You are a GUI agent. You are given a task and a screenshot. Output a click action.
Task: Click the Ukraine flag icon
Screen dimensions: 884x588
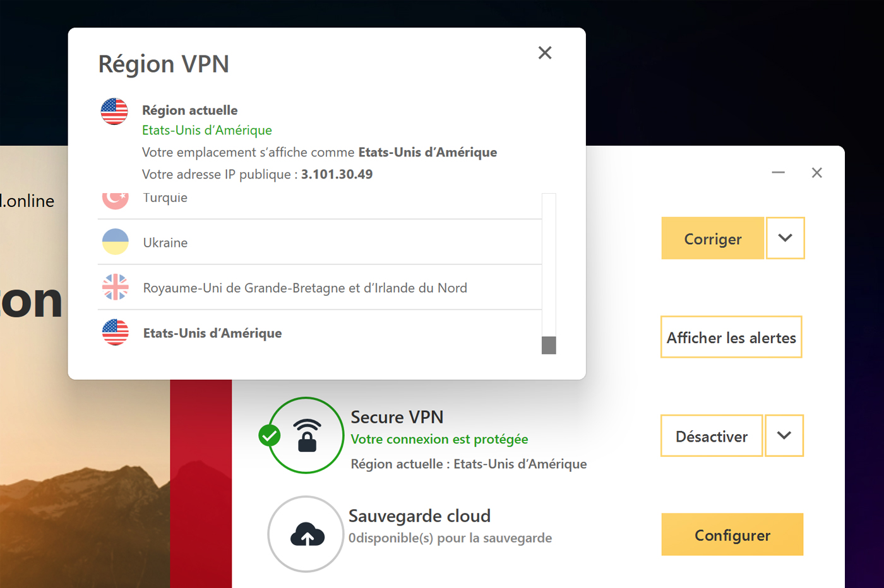[x=116, y=242]
